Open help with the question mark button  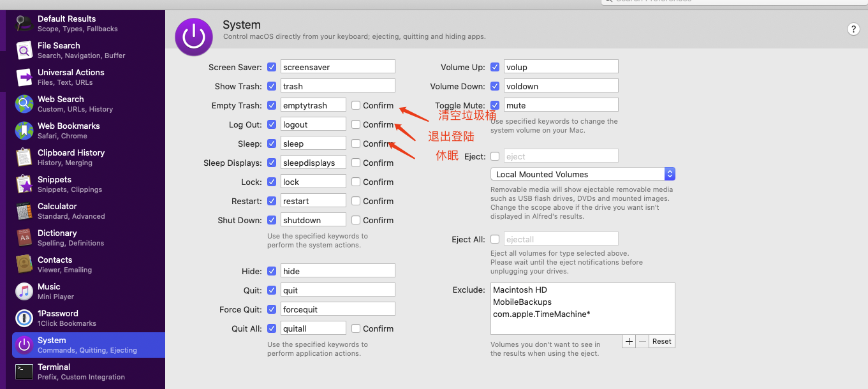tap(853, 29)
